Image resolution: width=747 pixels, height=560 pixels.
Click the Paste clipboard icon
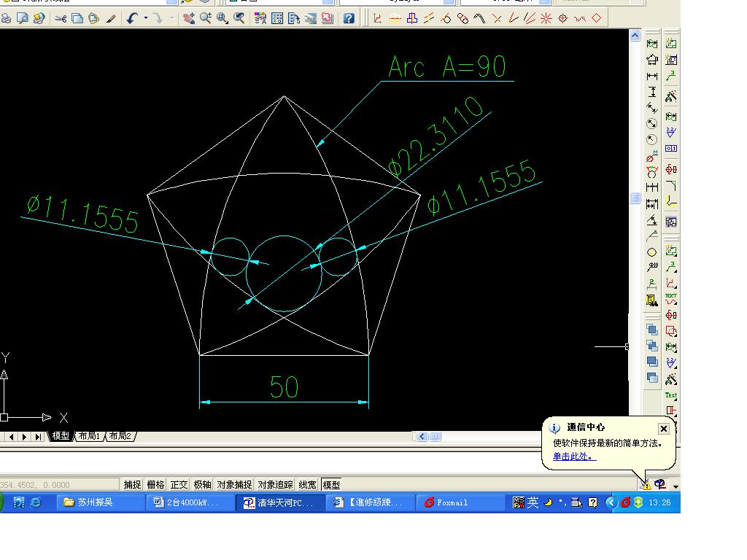(x=94, y=18)
